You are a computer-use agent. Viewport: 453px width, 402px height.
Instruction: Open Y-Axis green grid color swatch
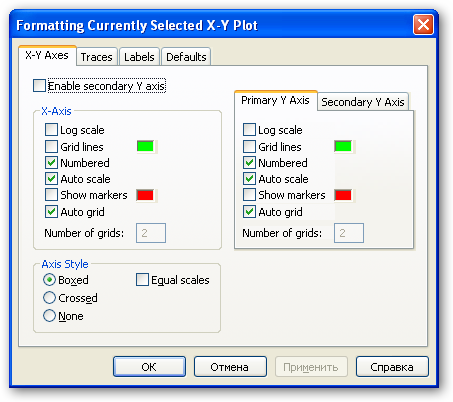[343, 146]
